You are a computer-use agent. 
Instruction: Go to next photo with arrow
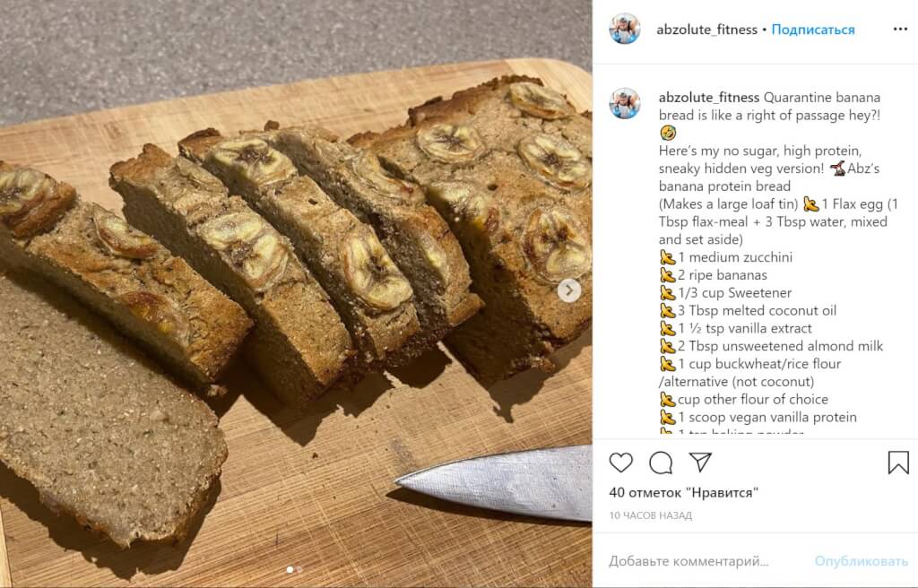tap(569, 290)
